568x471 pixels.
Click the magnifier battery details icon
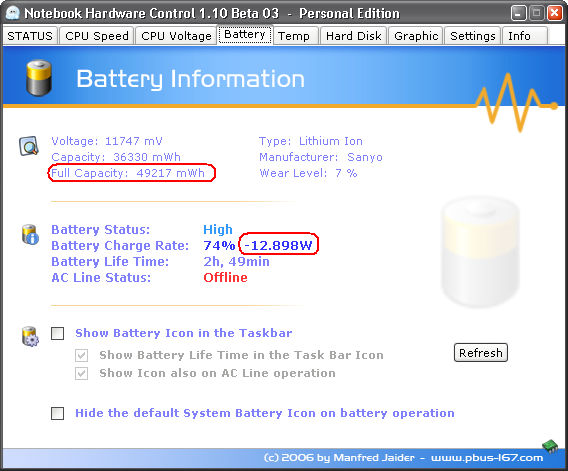(29, 146)
